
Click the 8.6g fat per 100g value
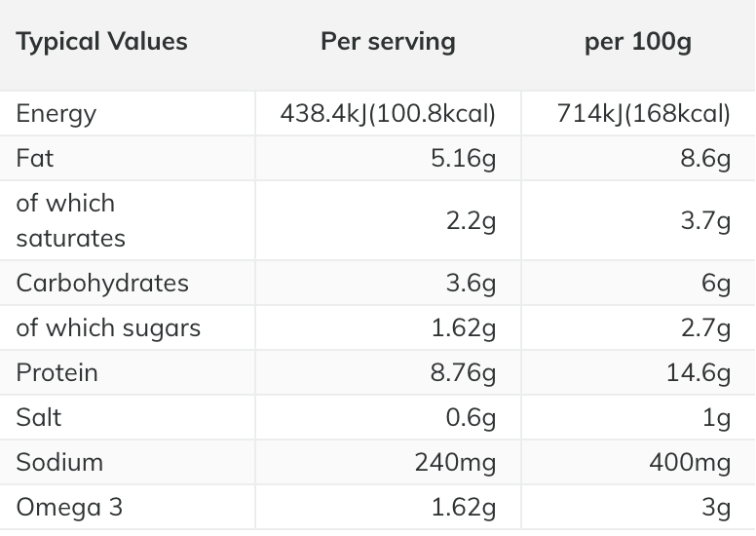(704, 158)
